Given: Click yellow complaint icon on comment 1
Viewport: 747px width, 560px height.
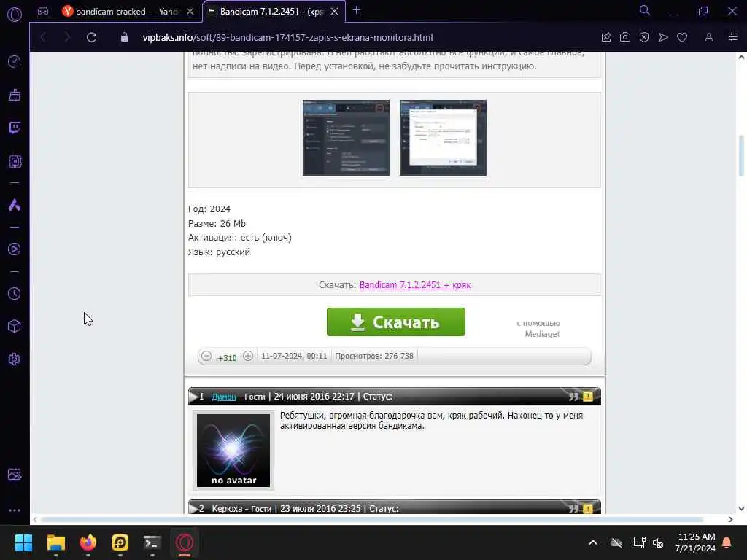Looking at the screenshot, I should 588,396.
